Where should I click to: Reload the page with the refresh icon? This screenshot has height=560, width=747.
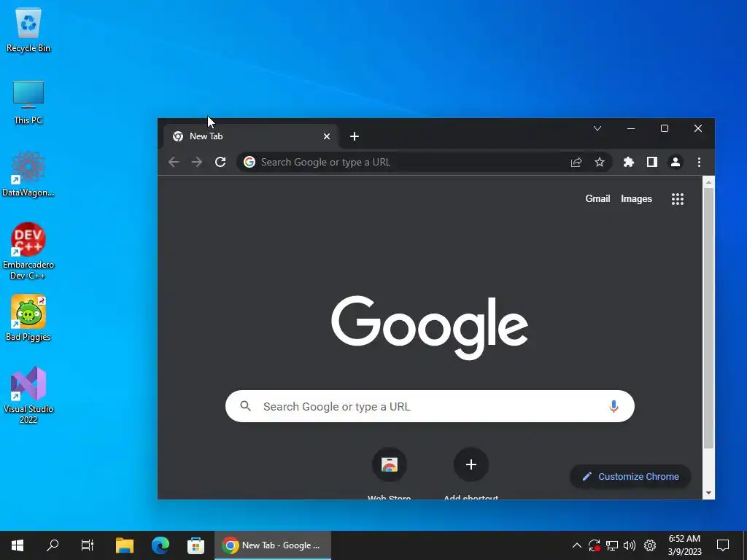tap(220, 162)
